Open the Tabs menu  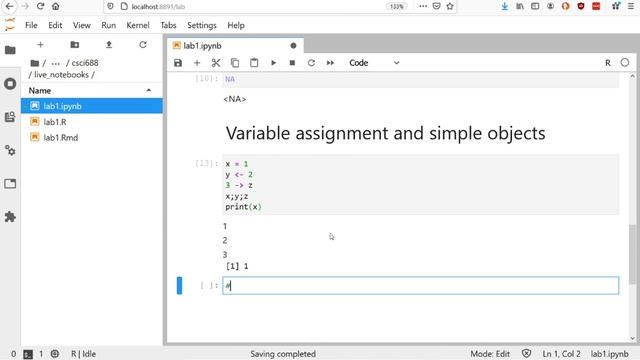pyautogui.click(x=168, y=25)
